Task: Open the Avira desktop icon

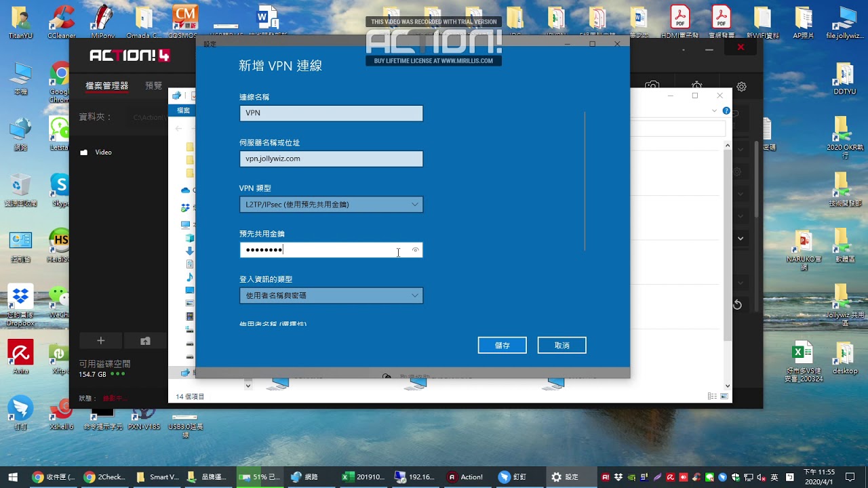Action: click(20, 357)
